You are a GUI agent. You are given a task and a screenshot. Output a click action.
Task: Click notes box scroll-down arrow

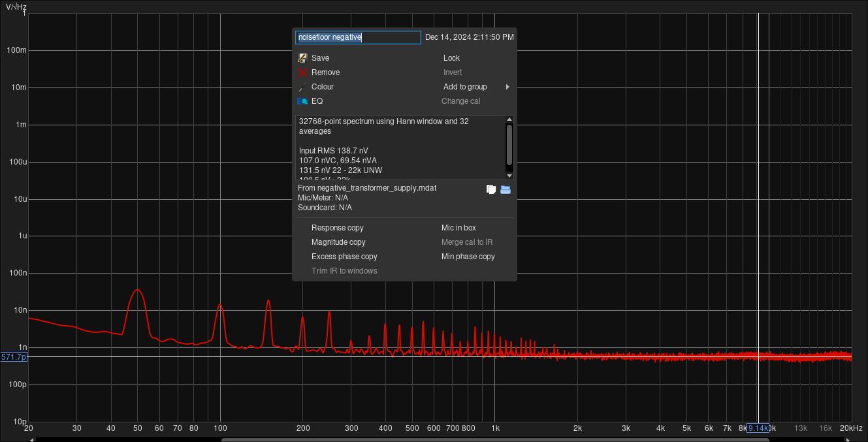tap(509, 176)
